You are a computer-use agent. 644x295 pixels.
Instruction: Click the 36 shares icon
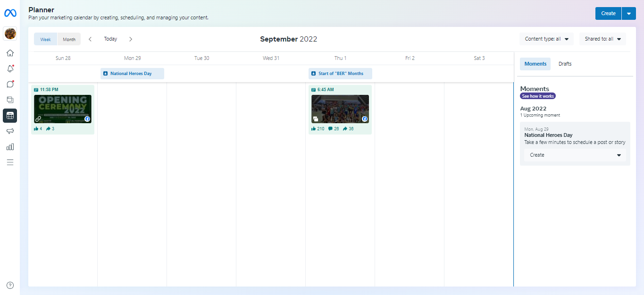[x=345, y=128]
